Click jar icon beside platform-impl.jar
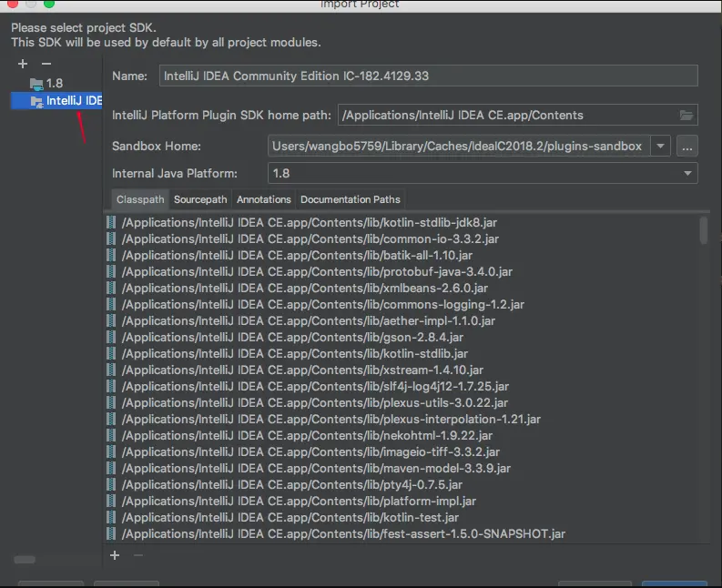Viewport: 722px width, 588px height. click(111, 501)
